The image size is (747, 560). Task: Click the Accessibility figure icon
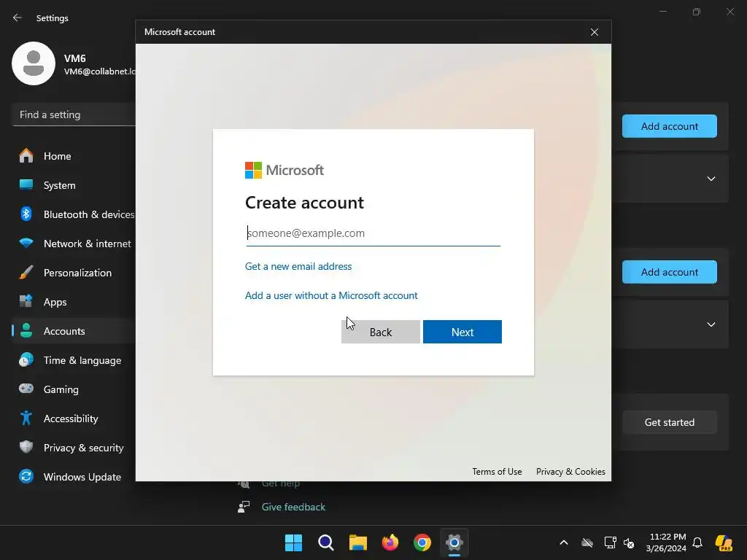pyautogui.click(x=26, y=418)
